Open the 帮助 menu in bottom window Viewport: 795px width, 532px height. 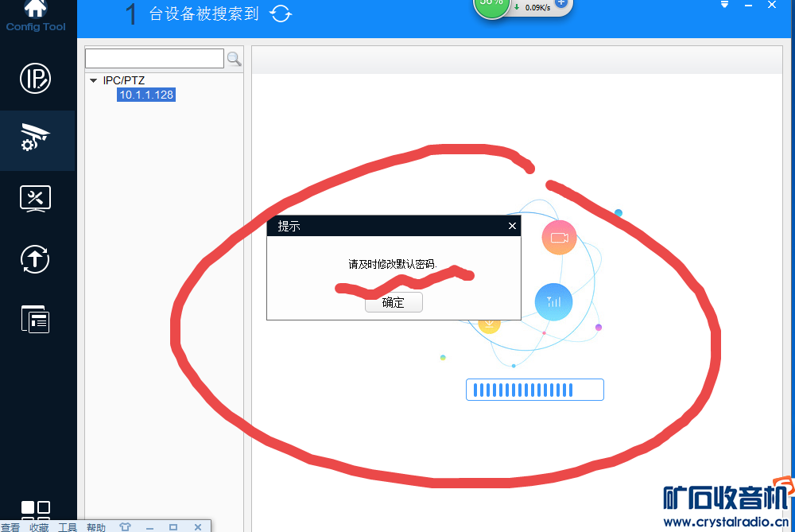[x=96, y=527]
